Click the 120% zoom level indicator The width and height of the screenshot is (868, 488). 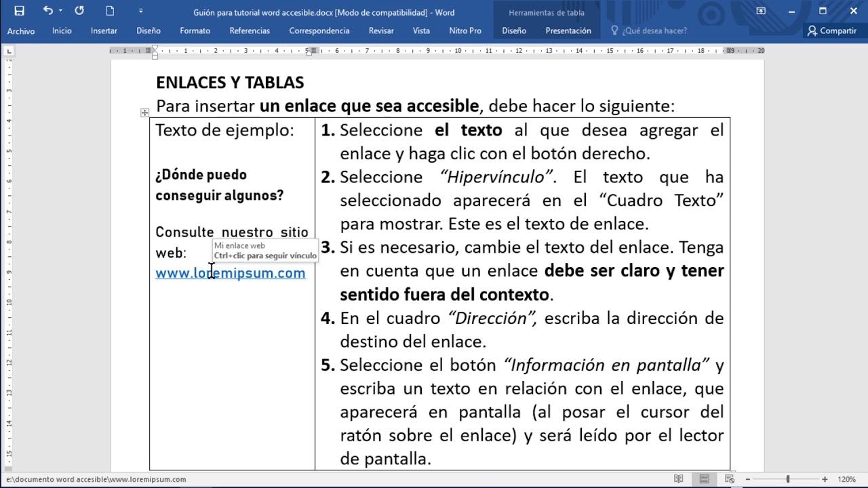(846, 479)
